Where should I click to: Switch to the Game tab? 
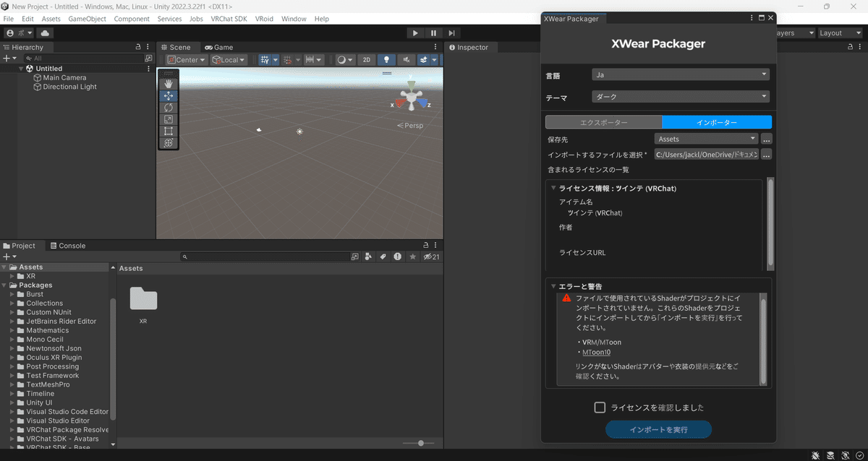(218, 47)
